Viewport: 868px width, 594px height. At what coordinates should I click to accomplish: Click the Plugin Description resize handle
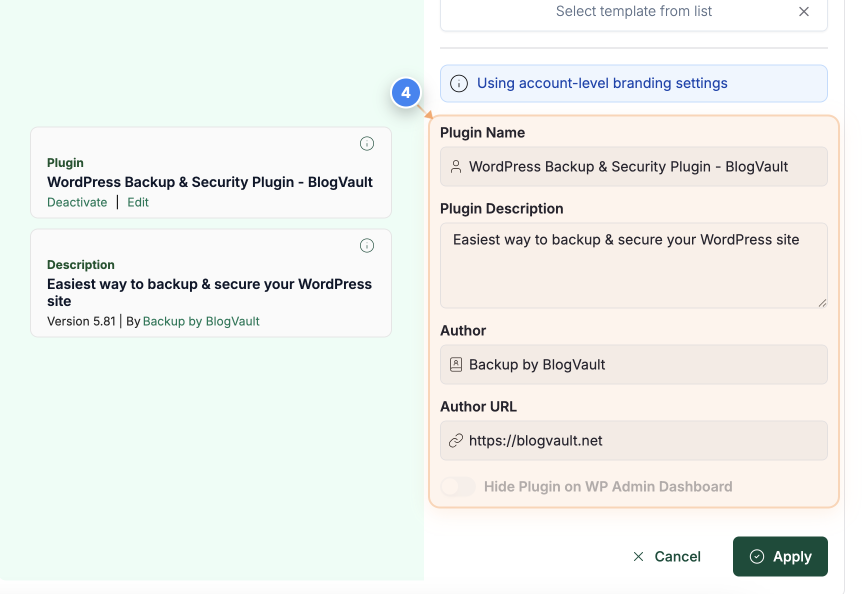[822, 302]
